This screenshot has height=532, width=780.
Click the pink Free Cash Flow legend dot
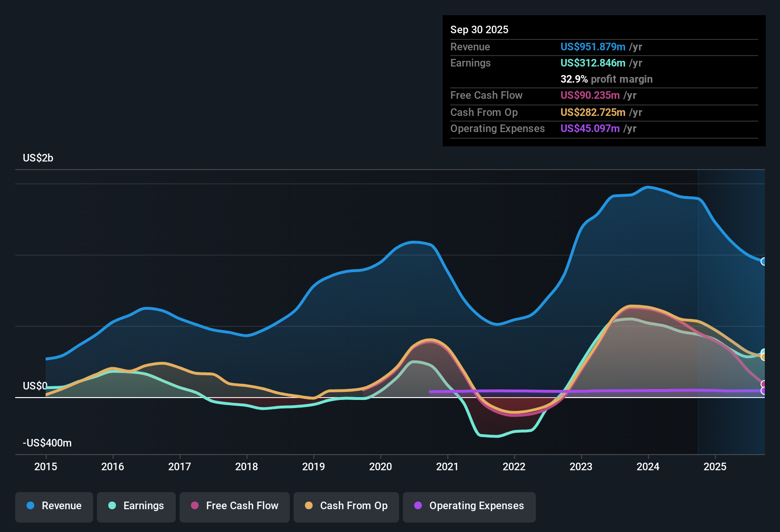coord(195,506)
